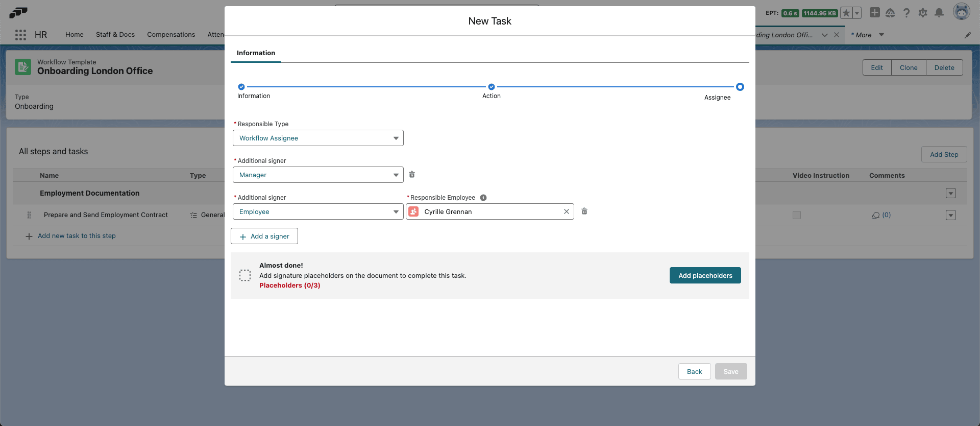Viewport: 980px width, 426px height.
Task: Select the Information tab in New Task
Action: (x=256, y=53)
